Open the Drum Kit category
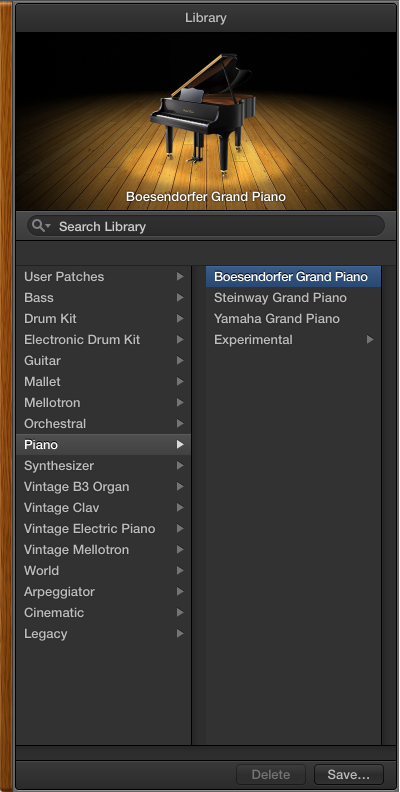 [103, 319]
